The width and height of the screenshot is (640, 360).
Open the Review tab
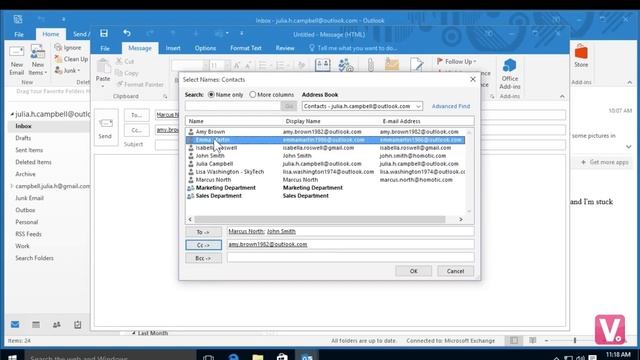pos(285,48)
